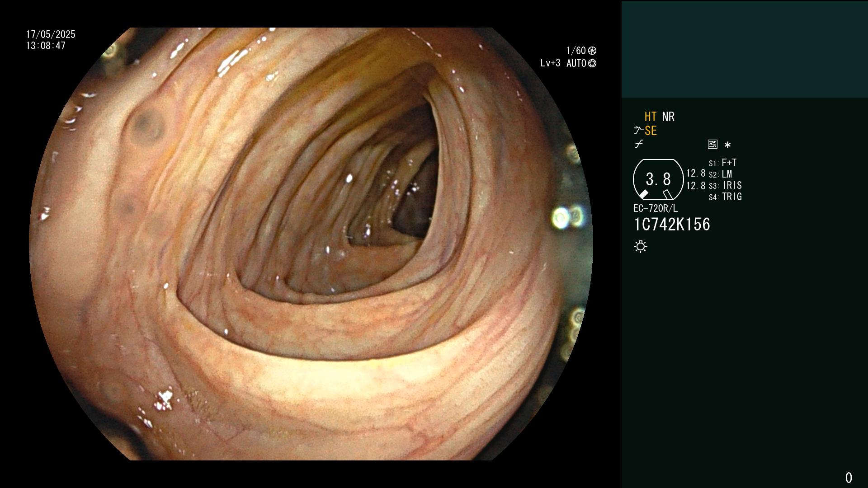Click the 1/60 shutter speed value

576,51
